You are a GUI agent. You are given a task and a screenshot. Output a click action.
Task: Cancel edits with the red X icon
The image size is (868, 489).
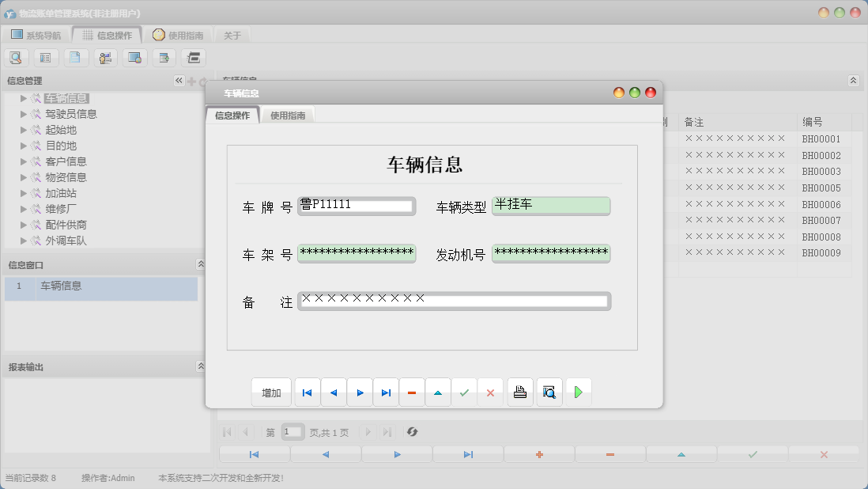coord(490,392)
